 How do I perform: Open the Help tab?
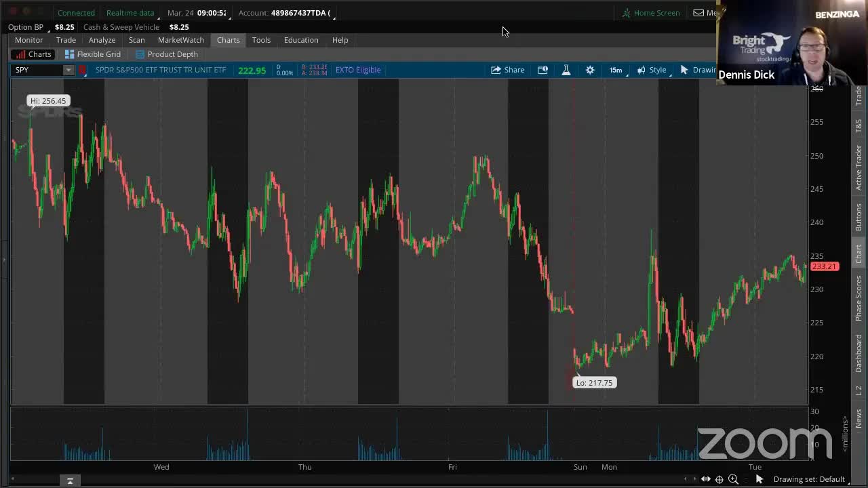(x=340, y=40)
